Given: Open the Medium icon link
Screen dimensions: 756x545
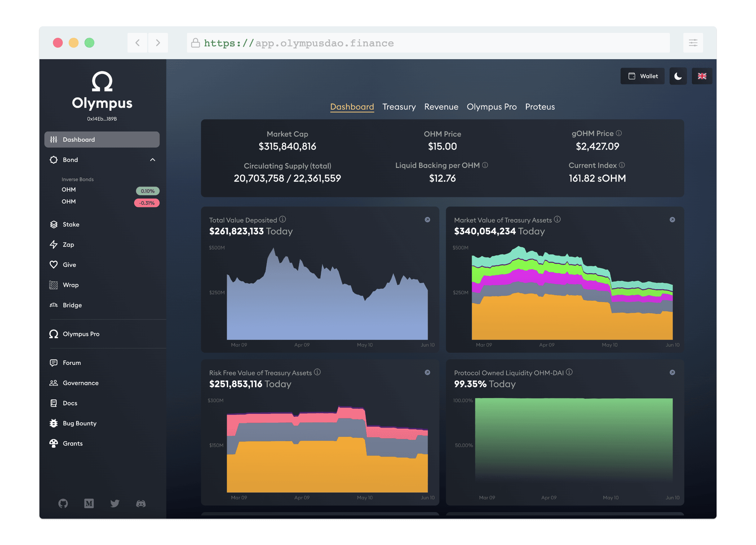Looking at the screenshot, I should point(89,503).
